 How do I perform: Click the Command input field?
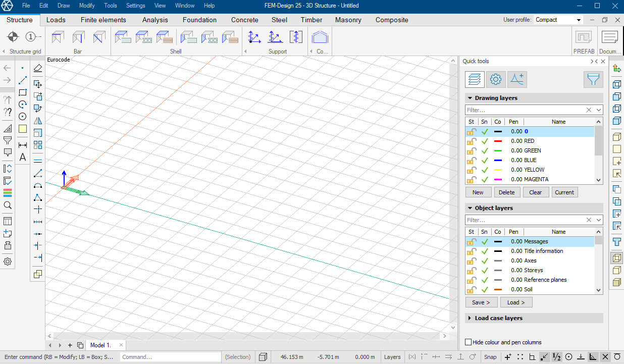(x=171, y=357)
